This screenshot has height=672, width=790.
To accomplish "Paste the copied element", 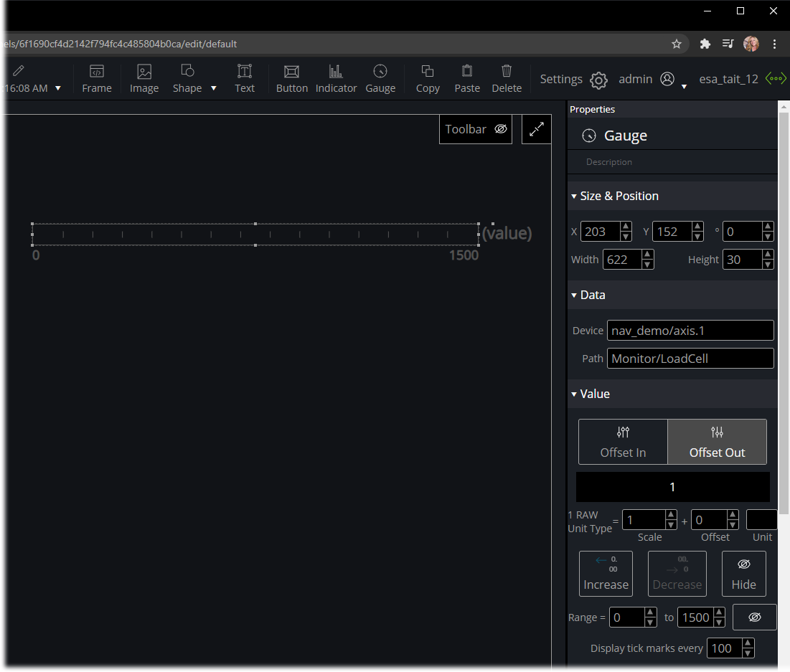I will coord(467,79).
